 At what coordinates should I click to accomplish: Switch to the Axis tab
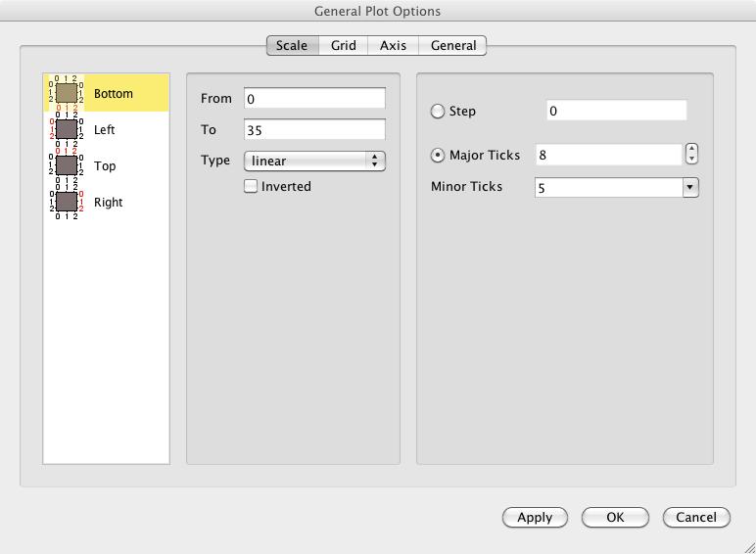394,45
